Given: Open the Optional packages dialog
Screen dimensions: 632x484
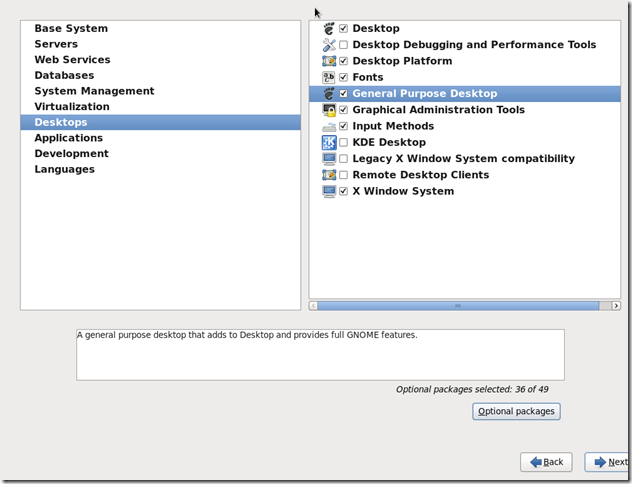Looking at the screenshot, I should pos(516,411).
